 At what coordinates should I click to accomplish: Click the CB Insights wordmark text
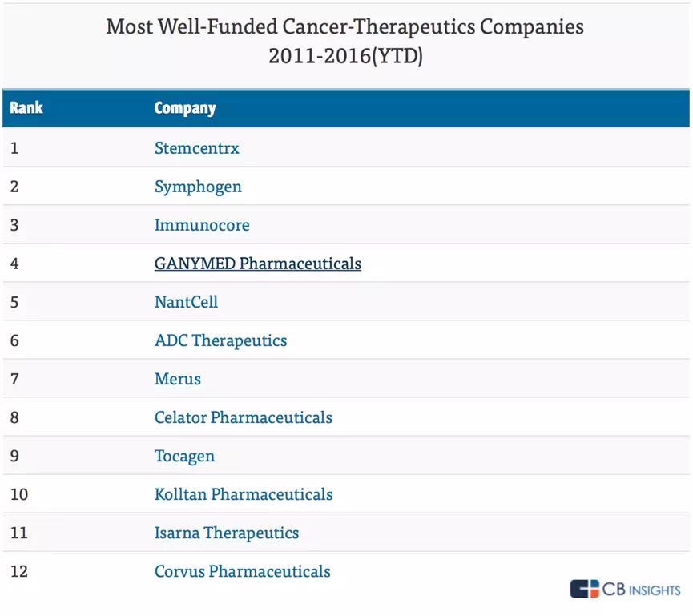[641, 590]
